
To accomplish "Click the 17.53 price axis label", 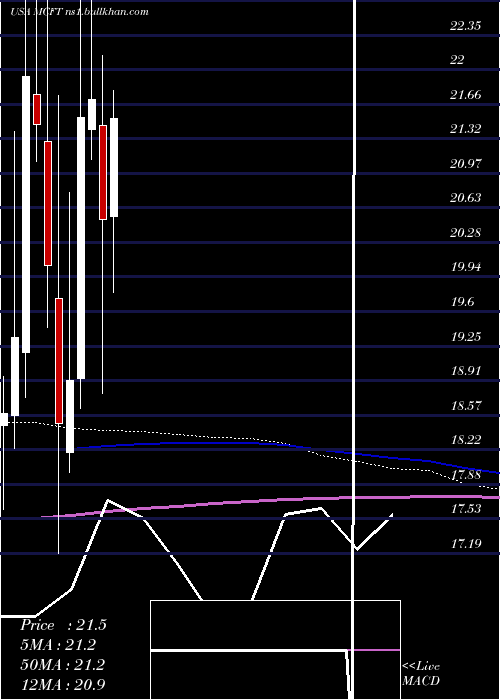I will [x=465, y=509].
